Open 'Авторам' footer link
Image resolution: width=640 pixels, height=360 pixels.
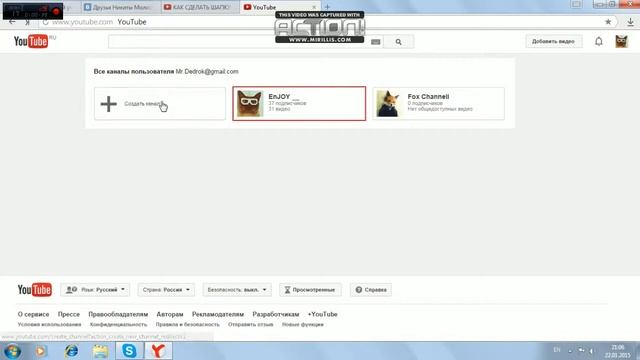170,314
